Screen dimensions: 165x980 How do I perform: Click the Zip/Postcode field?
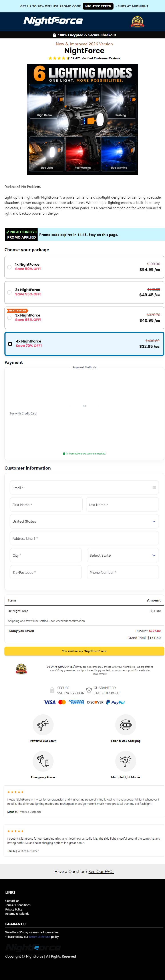(46, 572)
